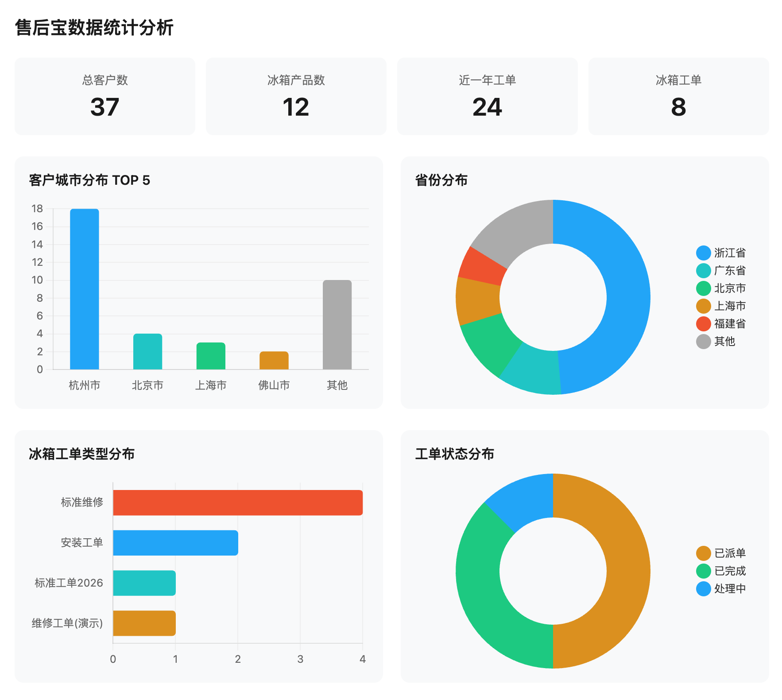Click the 省份分布 chart heading
The height and width of the screenshot is (700, 782).
coord(441,180)
